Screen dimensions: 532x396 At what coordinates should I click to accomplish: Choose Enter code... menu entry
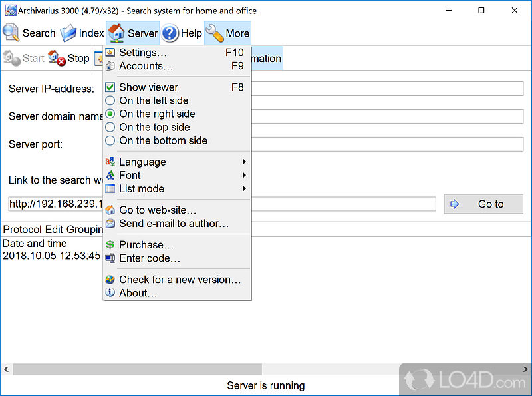[x=177, y=258]
